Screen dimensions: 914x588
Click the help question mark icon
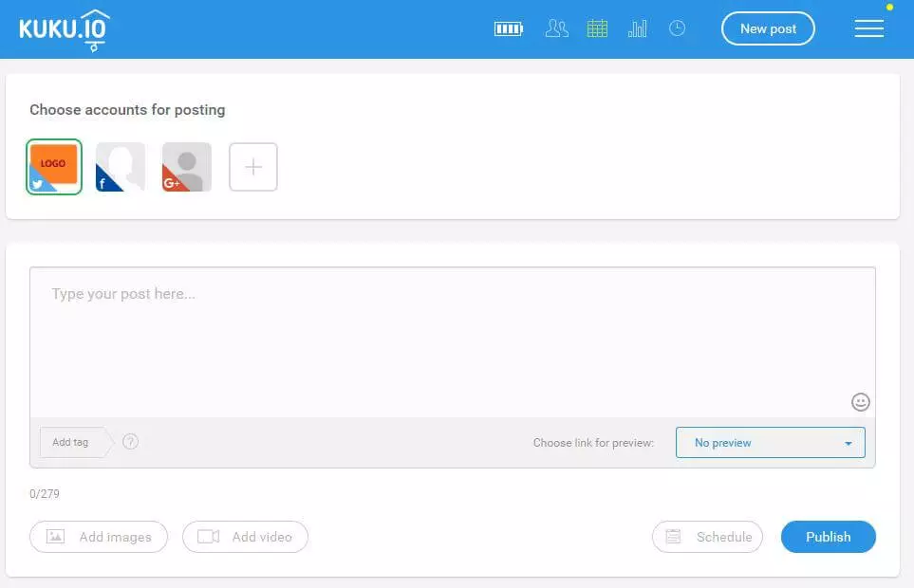pyautogui.click(x=131, y=441)
